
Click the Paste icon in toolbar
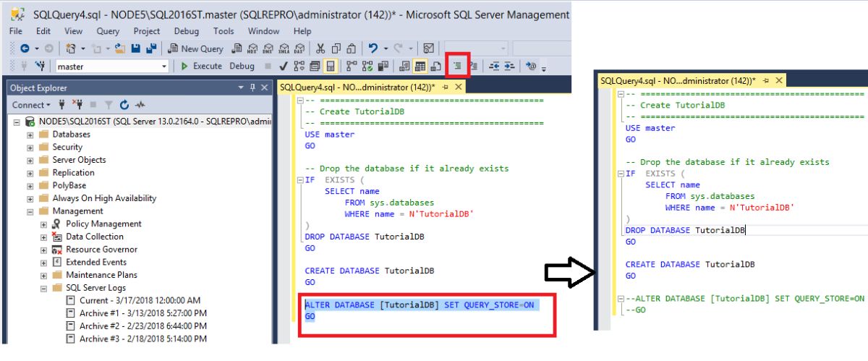coord(352,48)
